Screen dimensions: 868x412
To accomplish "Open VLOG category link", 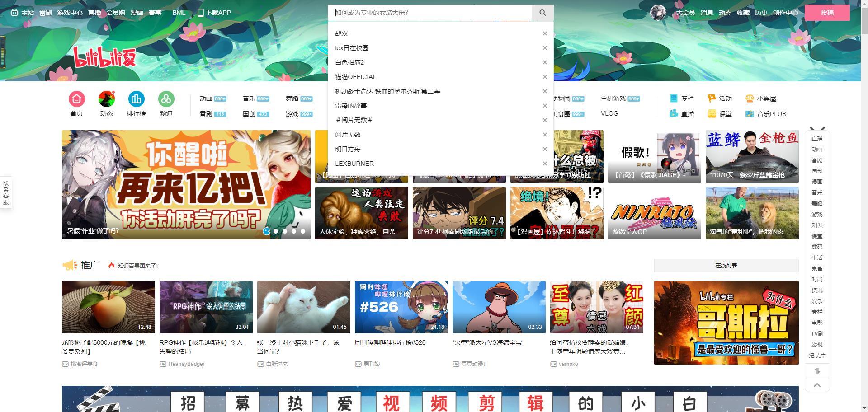I will (609, 113).
